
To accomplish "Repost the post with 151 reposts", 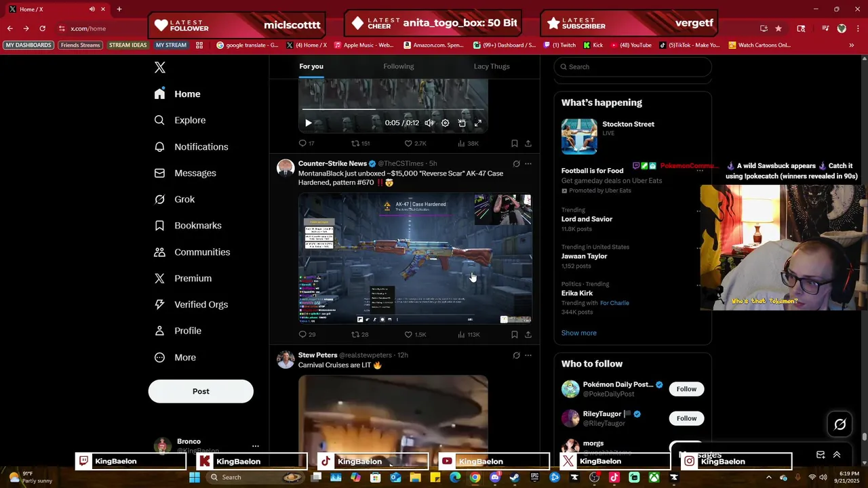I will [360, 143].
